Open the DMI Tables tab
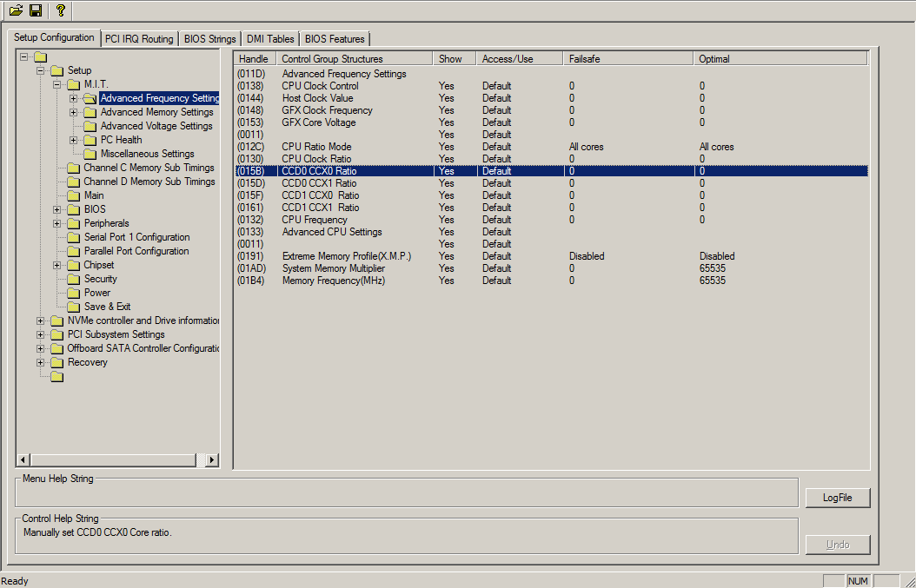The height and width of the screenshot is (588, 916). (269, 39)
